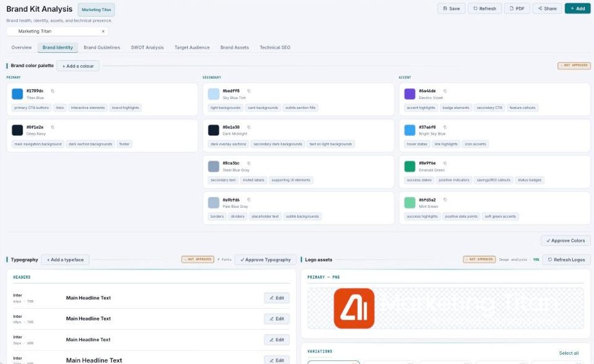
Task: Open the Overview tab
Action: click(x=22, y=47)
